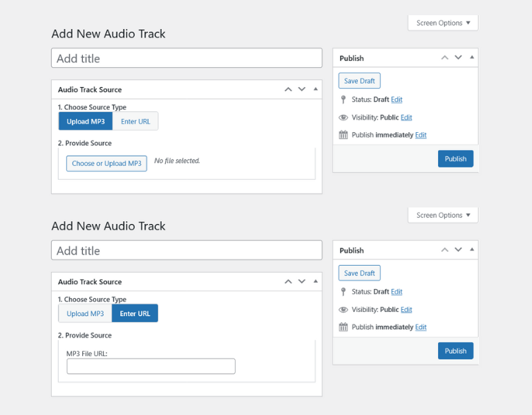
Task: Move the upper Audio Track Source box up
Action: point(288,89)
